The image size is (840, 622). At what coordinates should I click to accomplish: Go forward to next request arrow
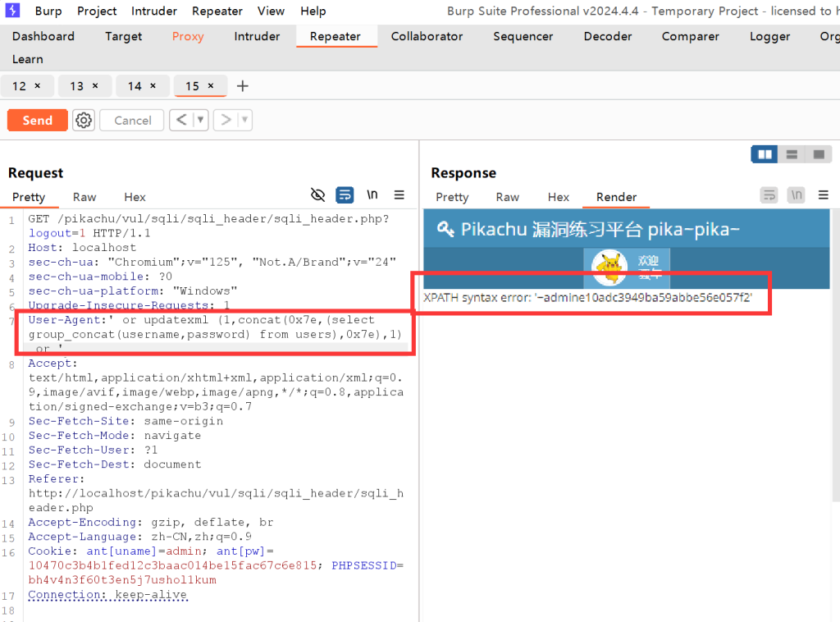(x=226, y=120)
